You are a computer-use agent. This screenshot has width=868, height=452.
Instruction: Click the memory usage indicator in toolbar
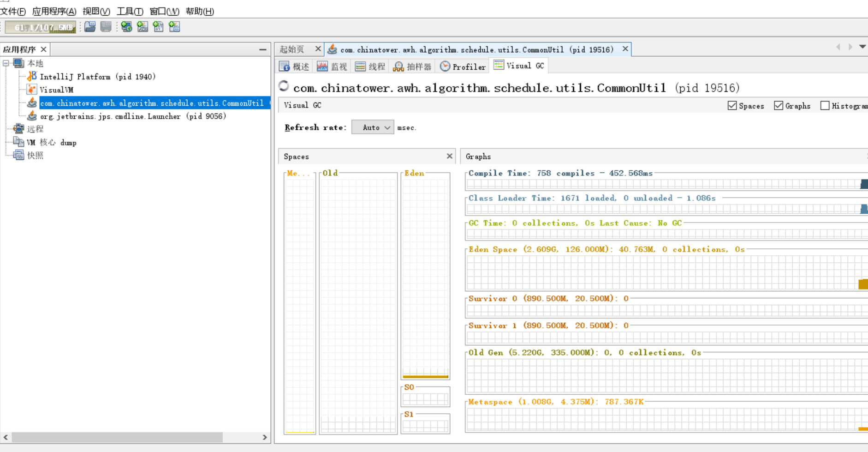click(x=41, y=27)
